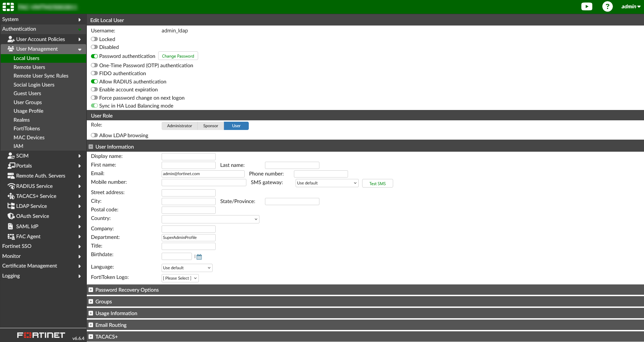644x342 pixels.
Task: Expand the Monitor menu
Action: [43, 256]
